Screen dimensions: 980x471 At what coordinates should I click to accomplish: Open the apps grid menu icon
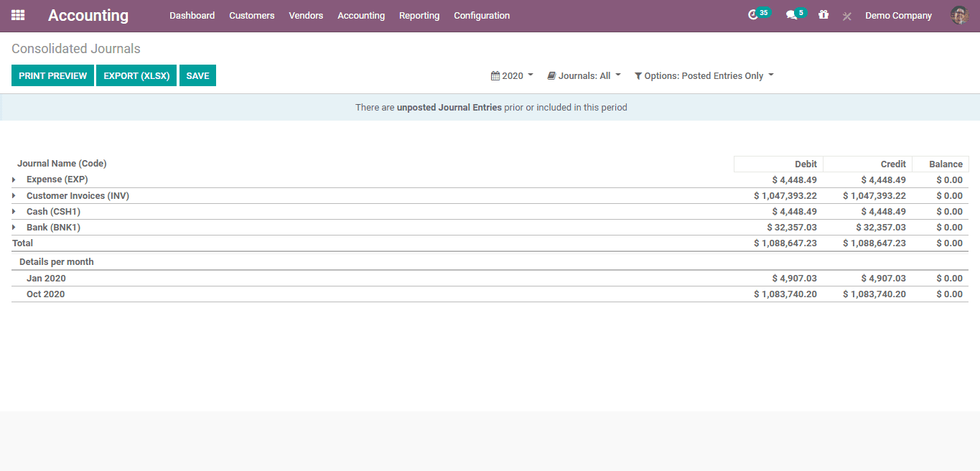click(x=18, y=15)
